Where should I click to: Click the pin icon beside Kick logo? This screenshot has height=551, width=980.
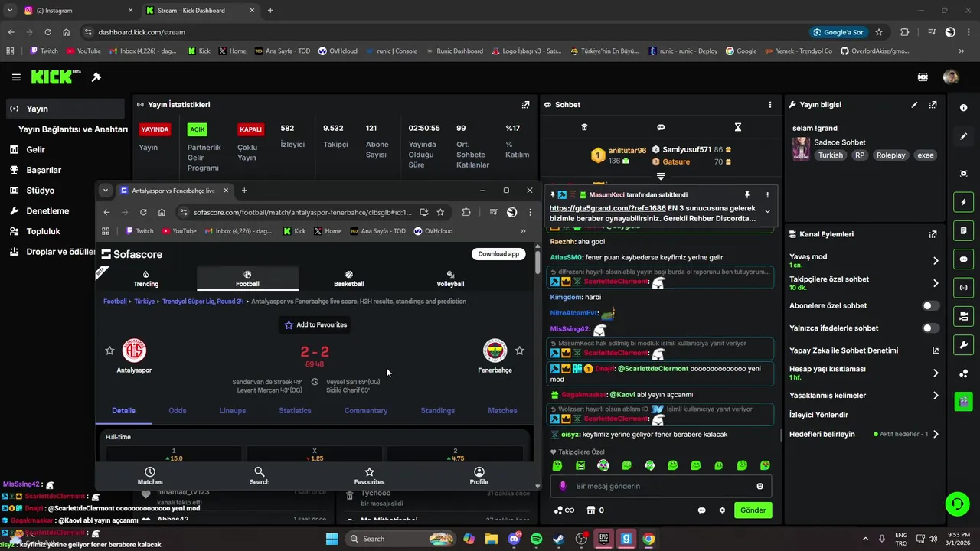96,77
